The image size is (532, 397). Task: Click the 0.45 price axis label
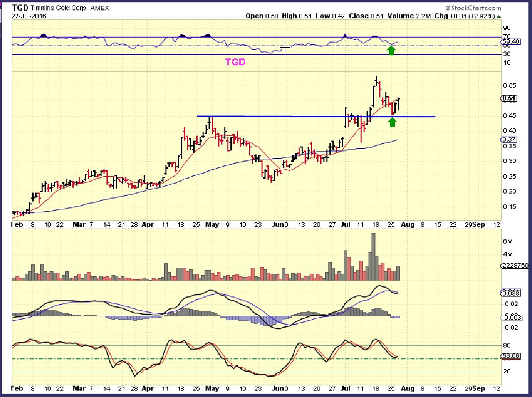(509, 116)
